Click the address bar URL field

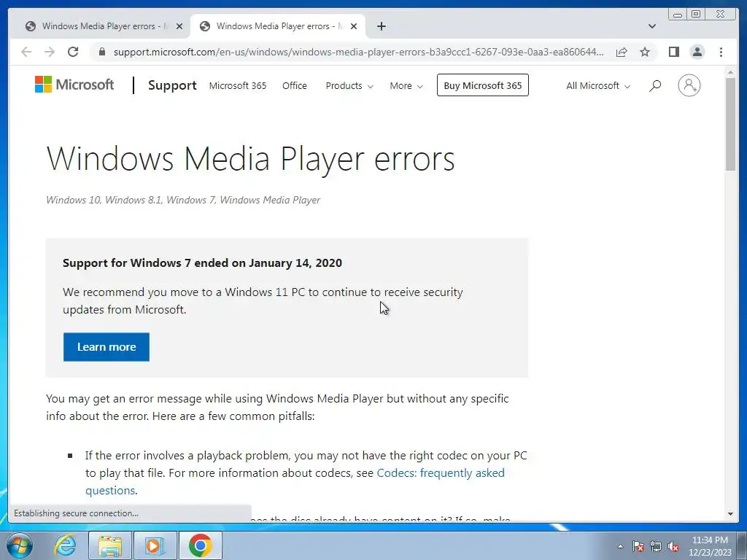tap(357, 52)
